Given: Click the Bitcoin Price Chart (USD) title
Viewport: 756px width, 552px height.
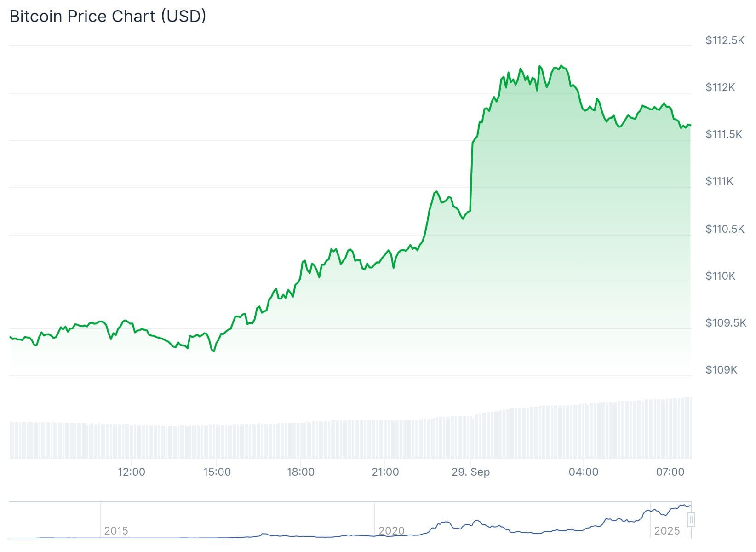Looking at the screenshot, I should (108, 17).
